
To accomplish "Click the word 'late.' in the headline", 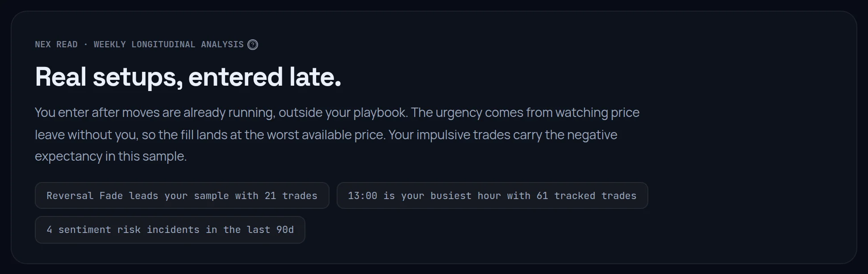I will pyautogui.click(x=315, y=77).
